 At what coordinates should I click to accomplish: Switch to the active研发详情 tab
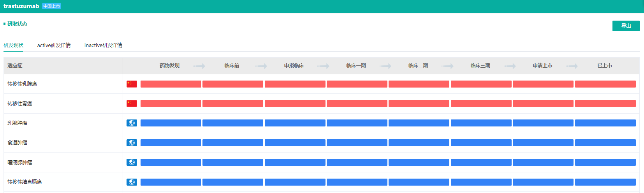(x=54, y=45)
